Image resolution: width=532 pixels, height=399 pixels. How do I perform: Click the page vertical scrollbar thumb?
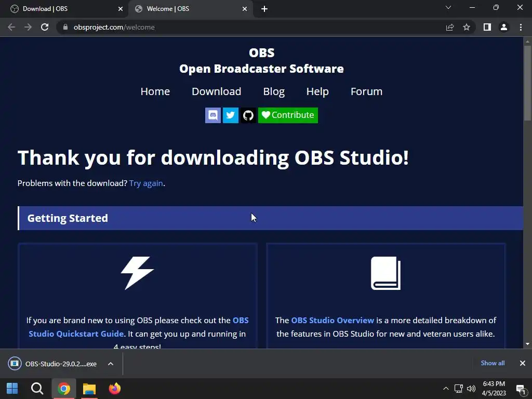[527, 83]
